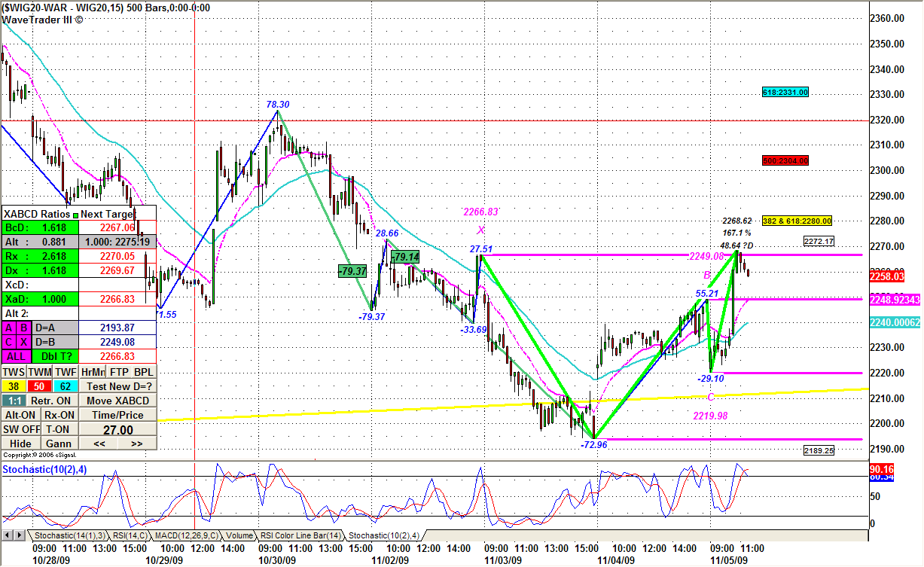
Task: Click the 2219.98 magenta C price label
Action: tap(711, 415)
